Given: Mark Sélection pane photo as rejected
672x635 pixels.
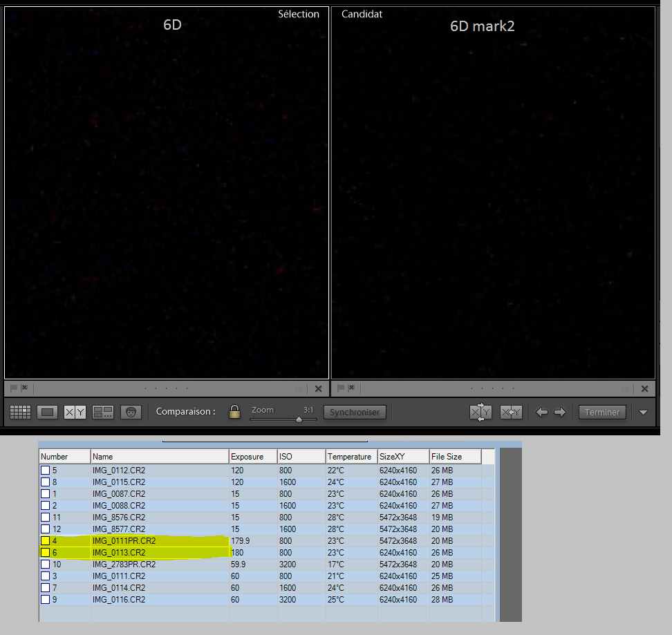Looking at the screenshot, I should click(x=24, y=388).
